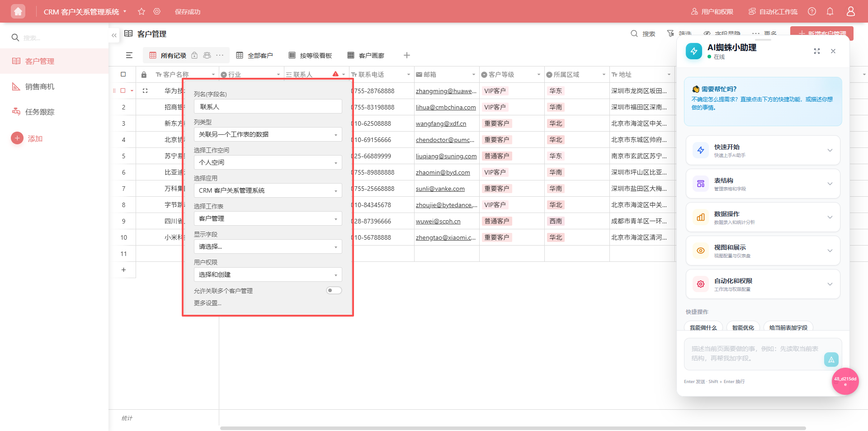The image size is (868, 431).
Task: Expand the AI assistant panel to fullscreen
Action: pos(817,51)
